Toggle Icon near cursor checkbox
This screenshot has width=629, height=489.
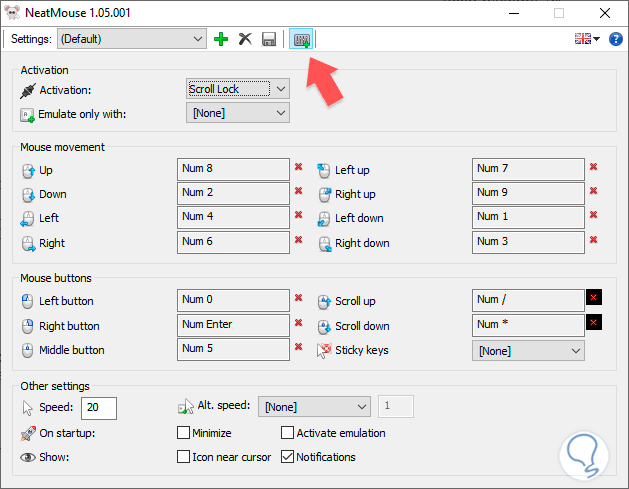[183, 457]
